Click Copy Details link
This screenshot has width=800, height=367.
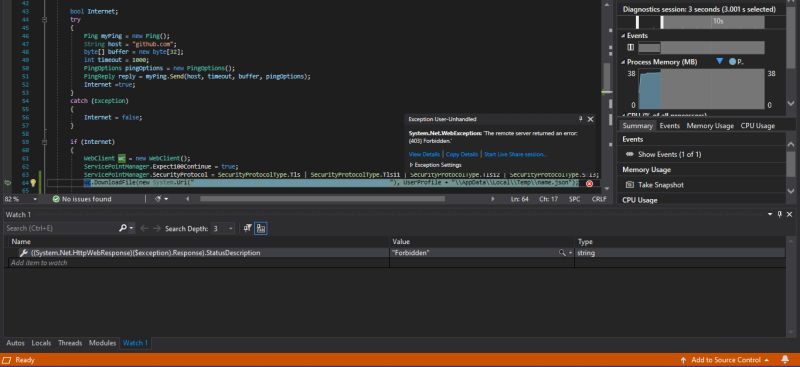click(x=462, y=154)
